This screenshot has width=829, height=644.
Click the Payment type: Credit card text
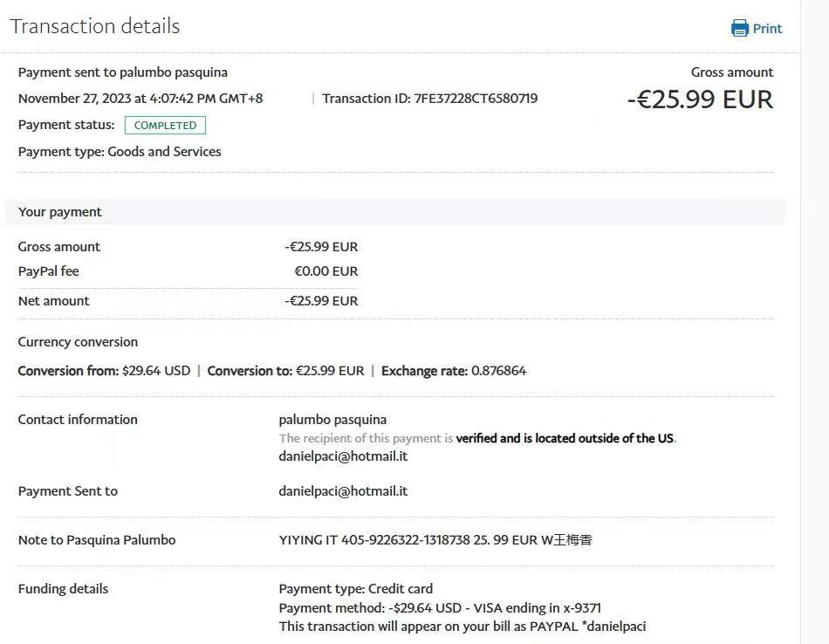355,589
